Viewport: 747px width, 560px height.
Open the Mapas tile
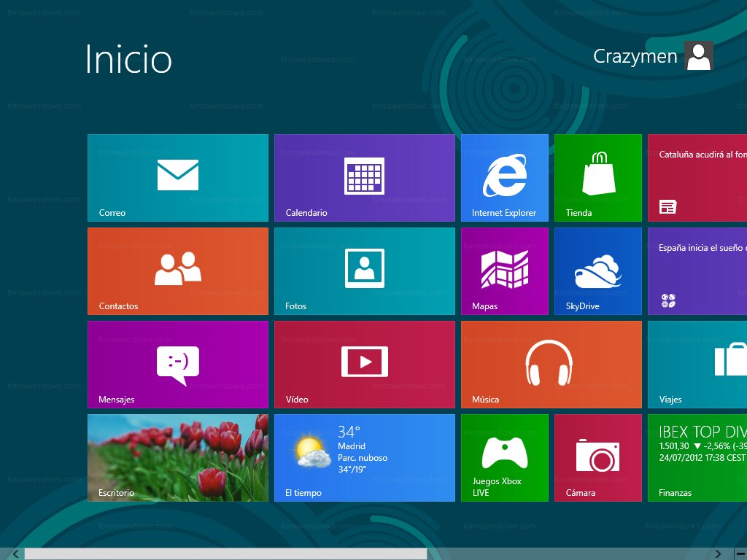(x=505, y=271)
